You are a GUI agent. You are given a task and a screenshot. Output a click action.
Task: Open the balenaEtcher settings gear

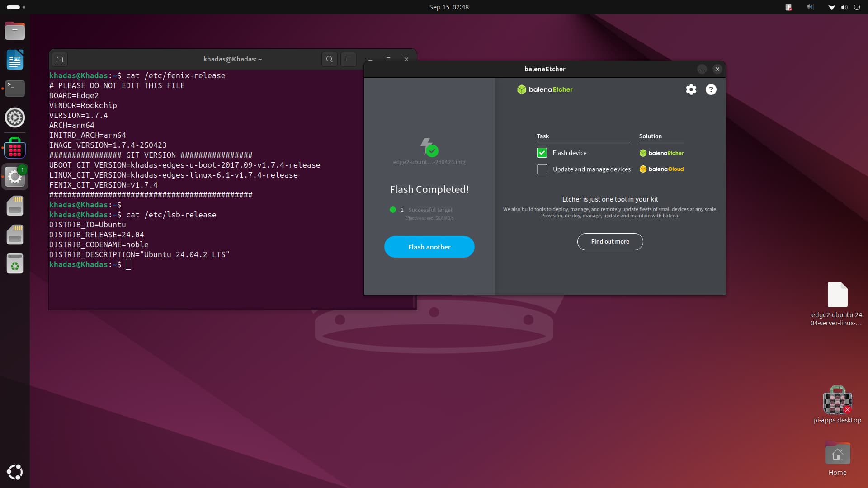click(x=691, y=89)
